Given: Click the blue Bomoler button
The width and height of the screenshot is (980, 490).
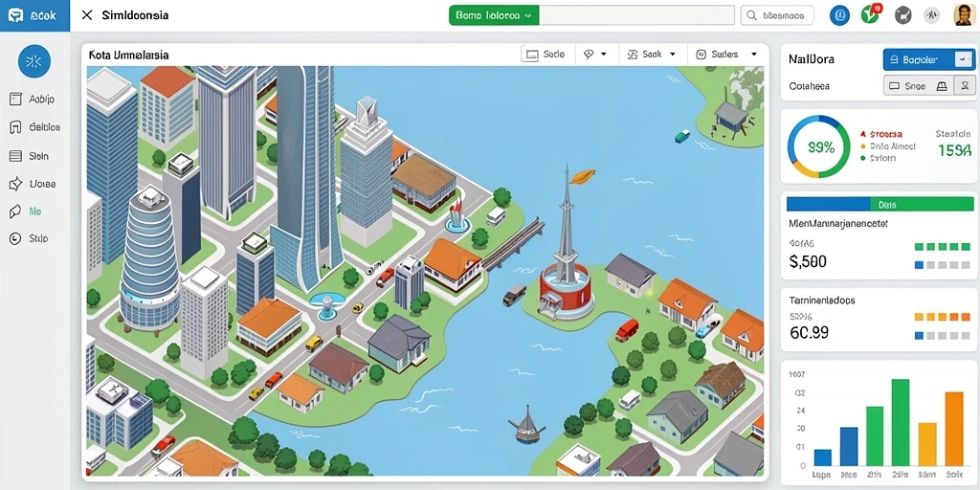Looking at the screenshot, I should (920, 60).
